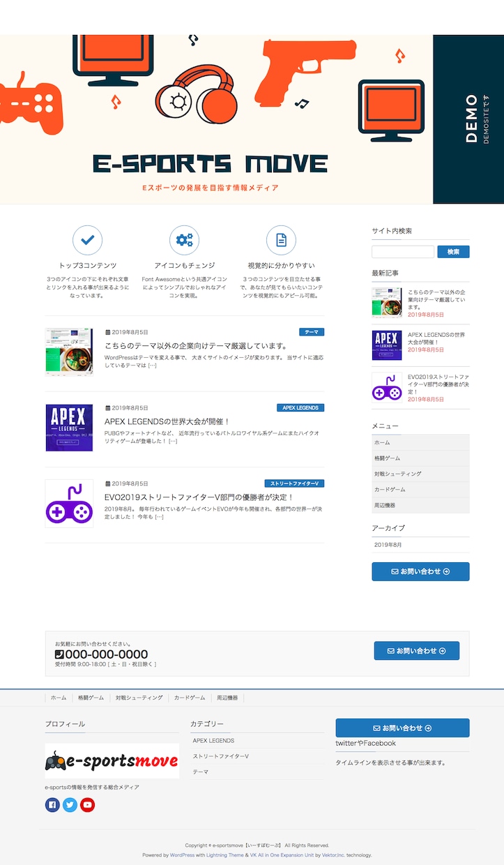Open footer category APEX LEGENDS
The width and height of the screenshot is (504, 865).
[213, 741]
